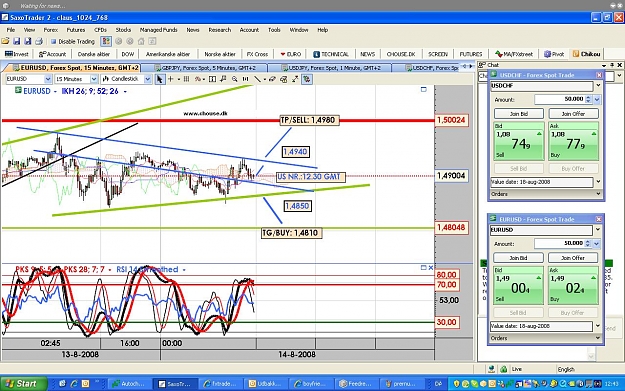The width and height of the screenshot is (625, 391).
Task: Toggle the chart grid lines icon
Action: point(186,79)
